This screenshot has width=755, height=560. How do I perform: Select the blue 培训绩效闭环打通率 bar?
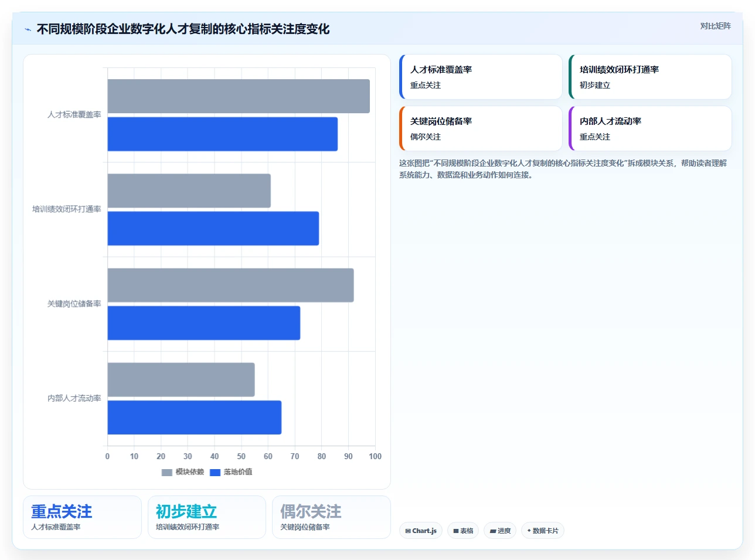tap(213, 229)
